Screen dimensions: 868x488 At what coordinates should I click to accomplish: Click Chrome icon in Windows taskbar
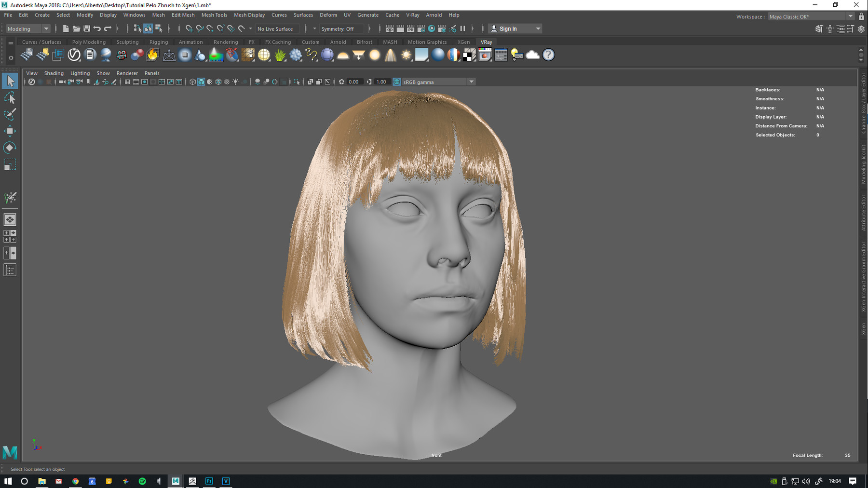[75, 481]
